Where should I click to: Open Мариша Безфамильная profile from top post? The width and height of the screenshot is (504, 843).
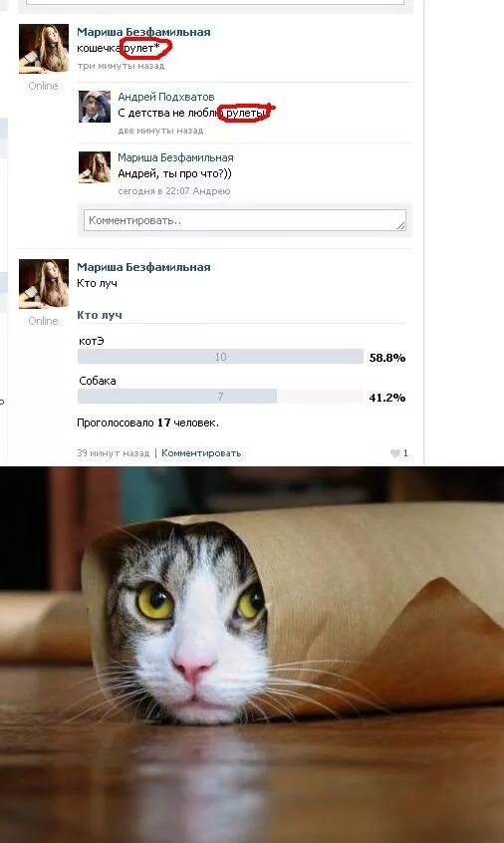point(143,32)
